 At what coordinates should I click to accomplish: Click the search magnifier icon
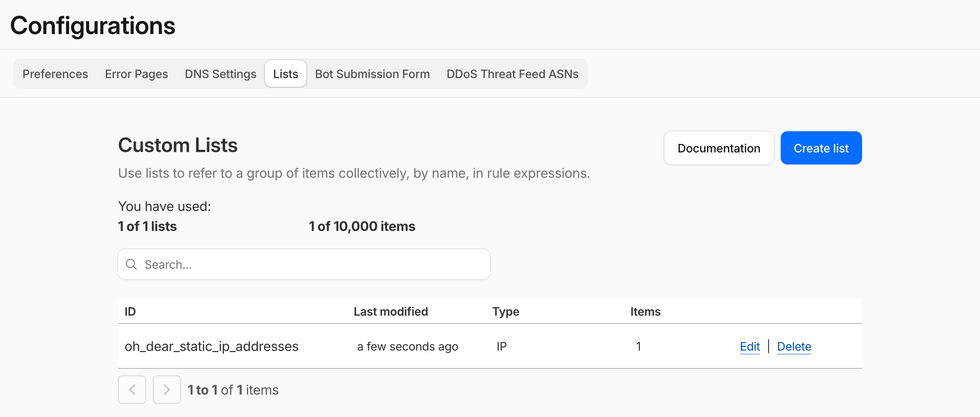131,264
